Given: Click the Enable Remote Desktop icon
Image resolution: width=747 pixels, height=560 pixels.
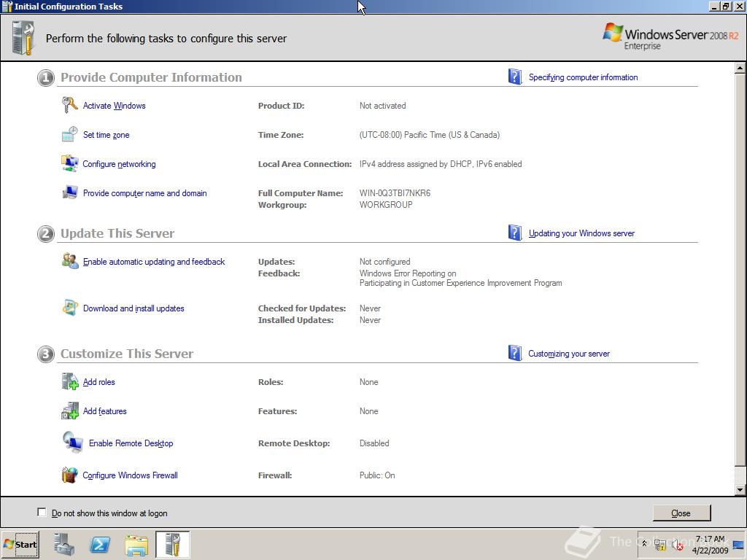Looking at the screenshot, I should [72, 443].
